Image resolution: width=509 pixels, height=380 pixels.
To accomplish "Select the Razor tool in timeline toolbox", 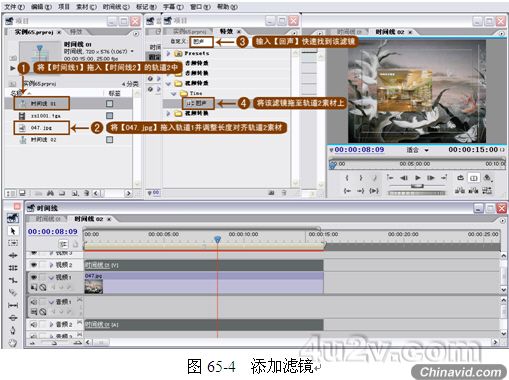I will [13, 293].
